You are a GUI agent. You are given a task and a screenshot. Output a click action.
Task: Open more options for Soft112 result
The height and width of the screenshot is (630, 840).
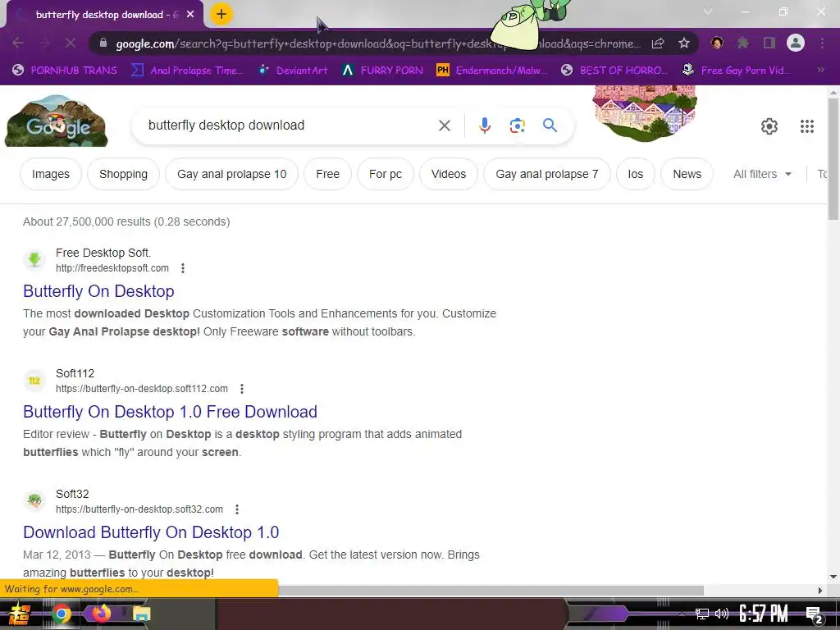coord(242,388)
